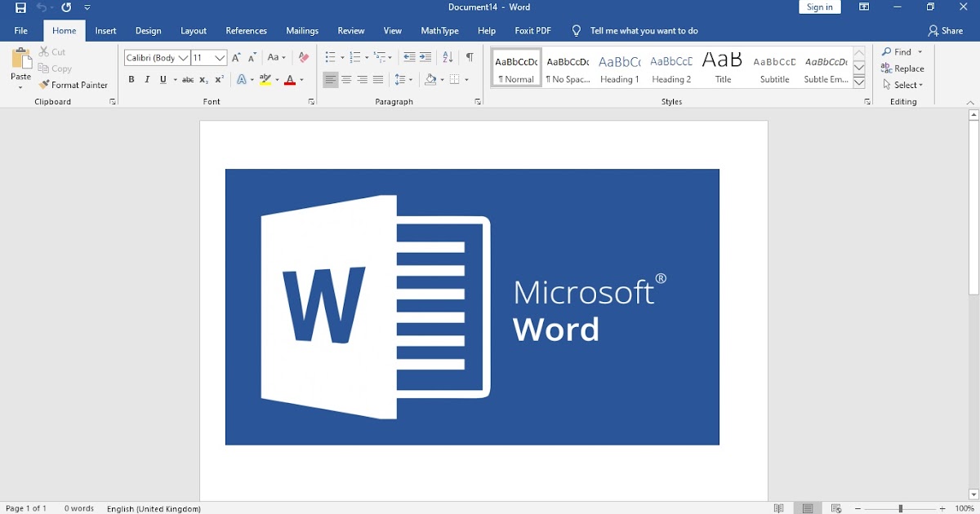The width and height of the screenshot is (980, 514).
Task: Open the Paste options dropdown arrow
Action: pos(21,86)
